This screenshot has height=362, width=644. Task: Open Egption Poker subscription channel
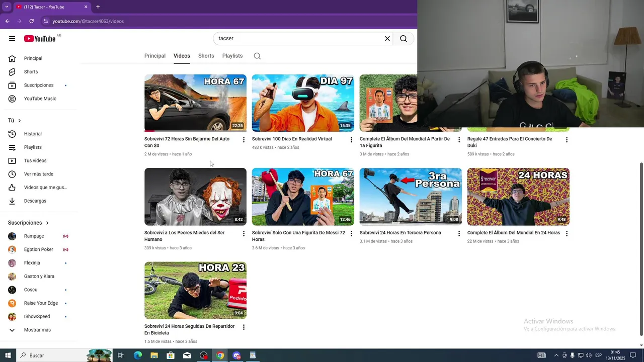[x=38, y=249]
